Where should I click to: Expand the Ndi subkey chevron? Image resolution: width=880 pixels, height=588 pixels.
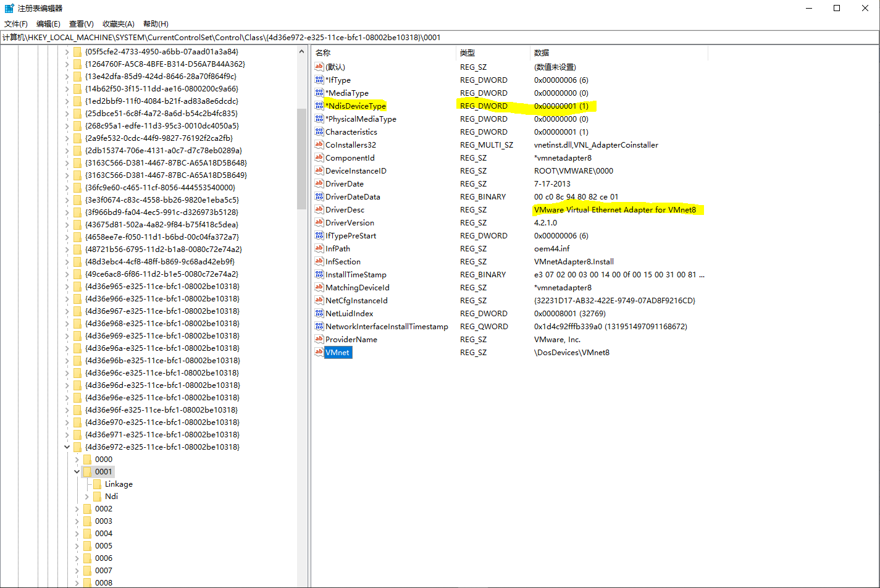(x=86, y=496)
